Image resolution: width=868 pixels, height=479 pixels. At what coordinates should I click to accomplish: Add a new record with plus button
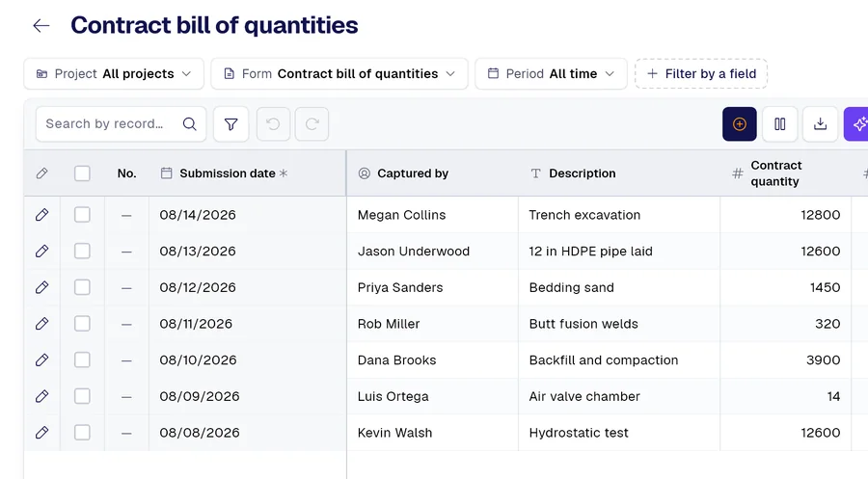pos(739,124)
